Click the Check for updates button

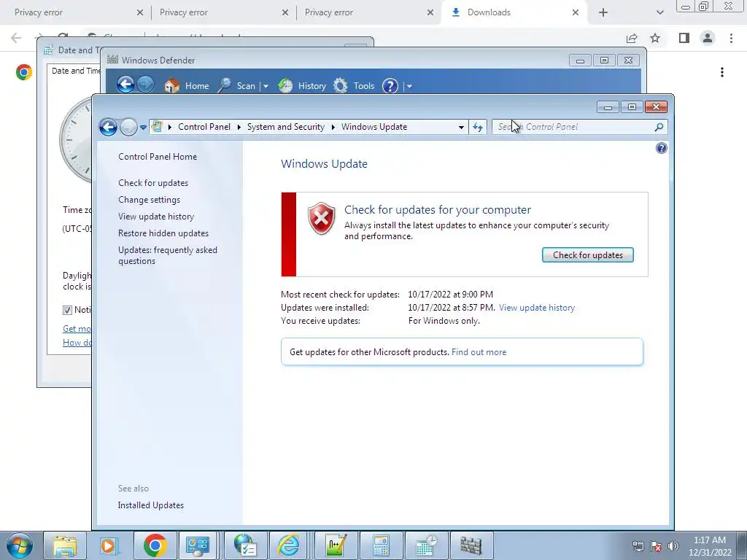587,254
